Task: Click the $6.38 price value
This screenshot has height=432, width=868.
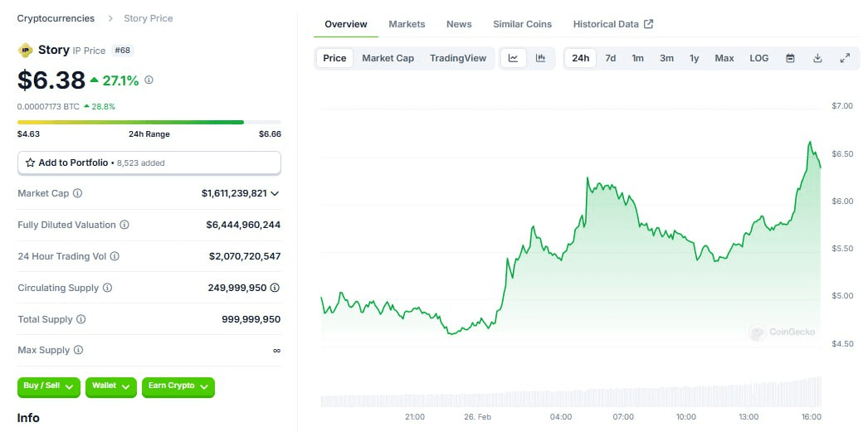Action: (x=51, y=80)
